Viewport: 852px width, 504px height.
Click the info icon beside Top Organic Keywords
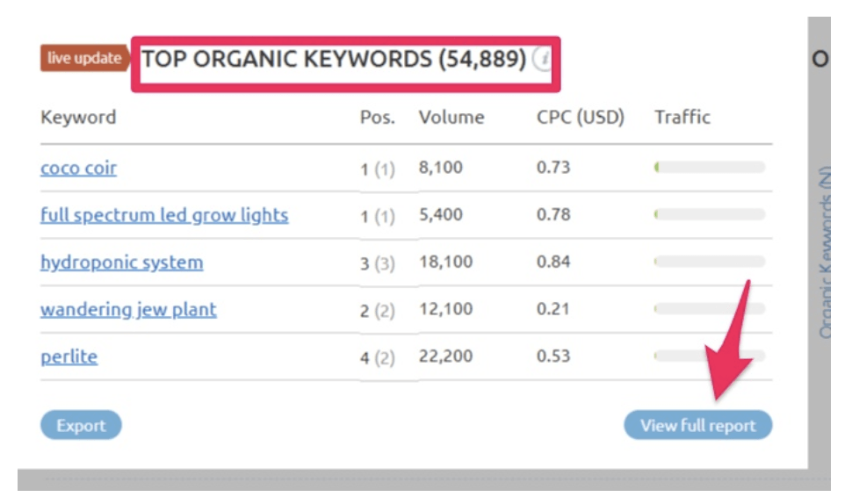click(x=544, y=60)
